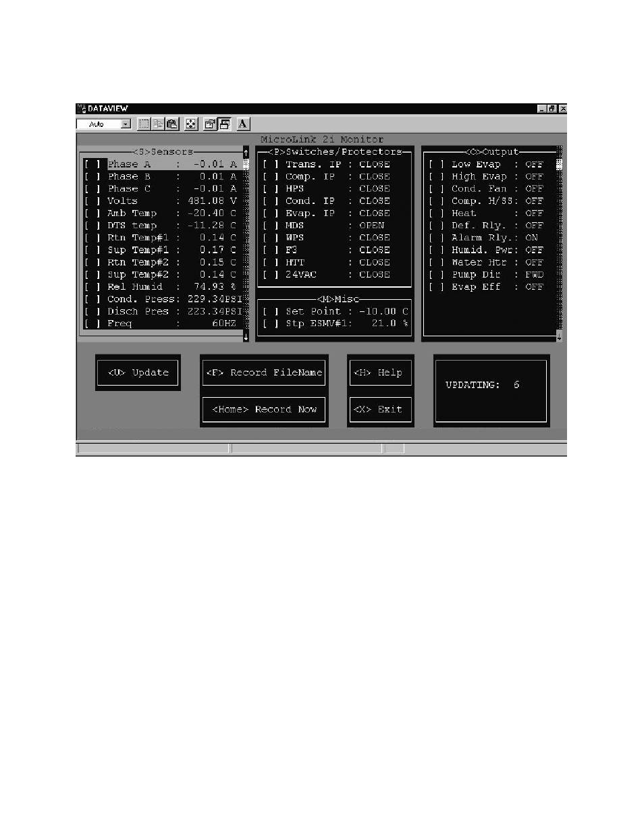644x834 pixels.
Task: Select the Mark tool in the toolbar
Action: pos(144,124)
